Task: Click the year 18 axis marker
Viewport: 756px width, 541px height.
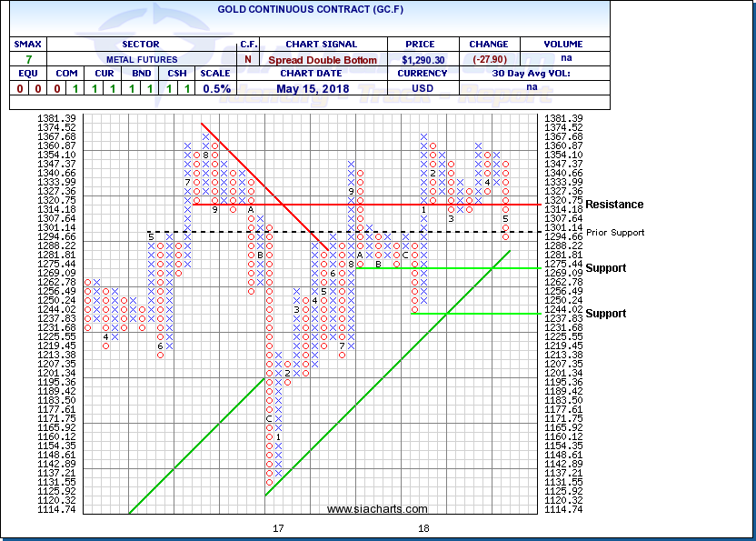Action: coord(423,528)
